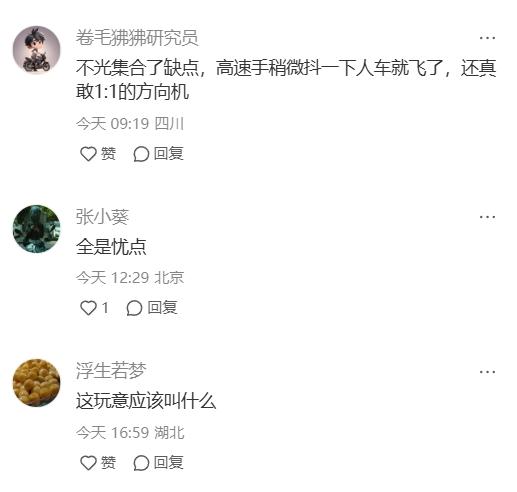Click 回复 text under 这玩意应该叫什么 comment
Screen dimensions: 517x492
click(169, 462)
